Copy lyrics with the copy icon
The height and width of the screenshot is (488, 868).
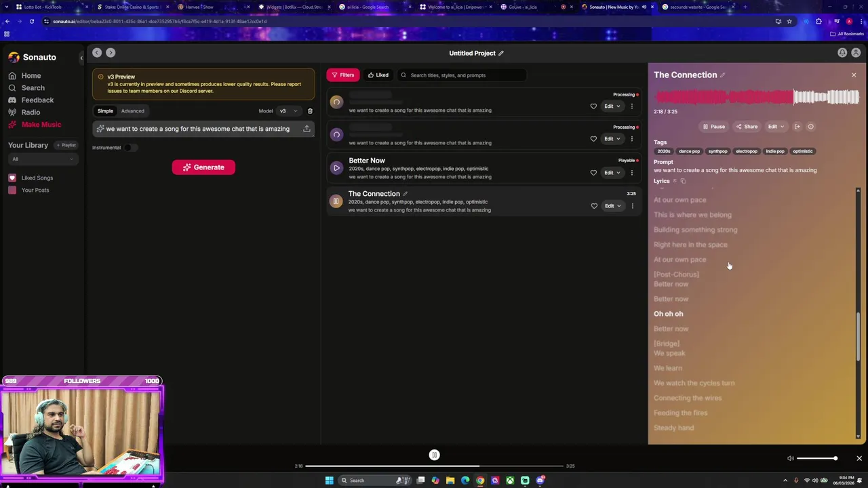683,182
